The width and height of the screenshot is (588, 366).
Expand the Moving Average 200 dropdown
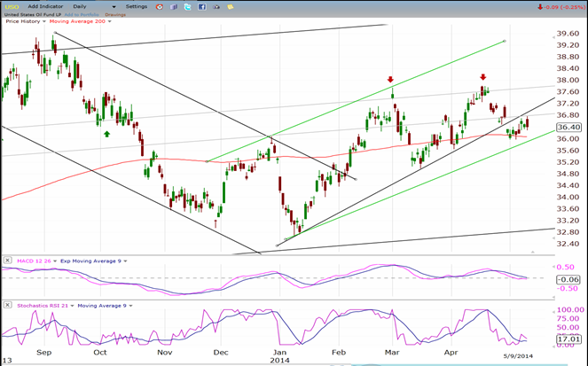[x=109, y=22]
